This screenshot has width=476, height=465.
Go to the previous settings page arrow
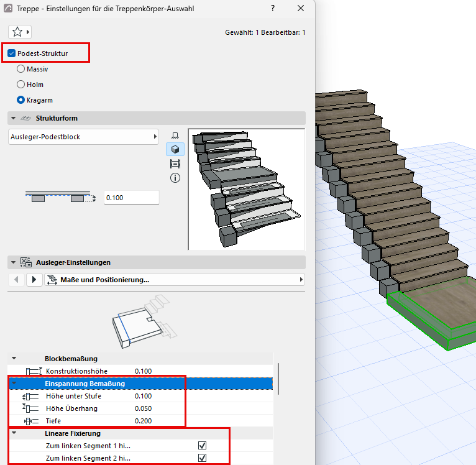16,279
